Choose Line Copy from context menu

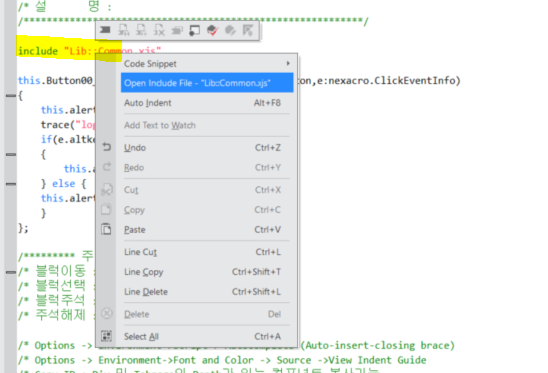[207, 272]
